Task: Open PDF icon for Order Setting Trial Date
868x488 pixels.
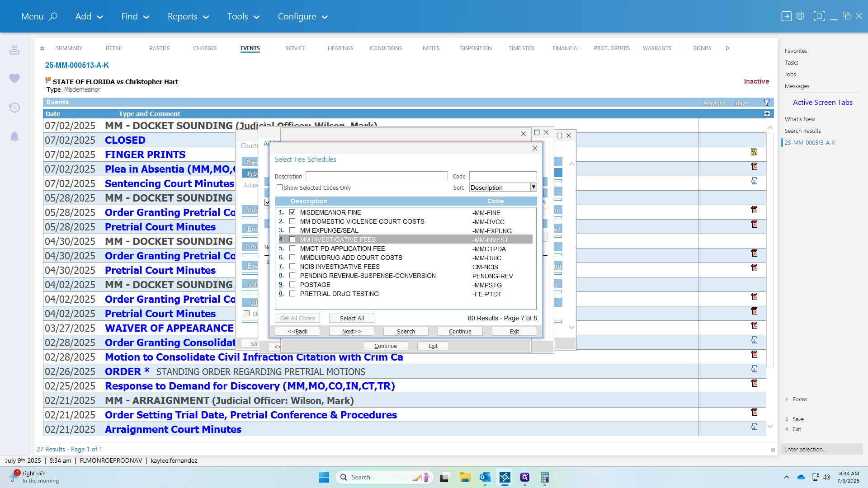Action: [x=754, y=413]
